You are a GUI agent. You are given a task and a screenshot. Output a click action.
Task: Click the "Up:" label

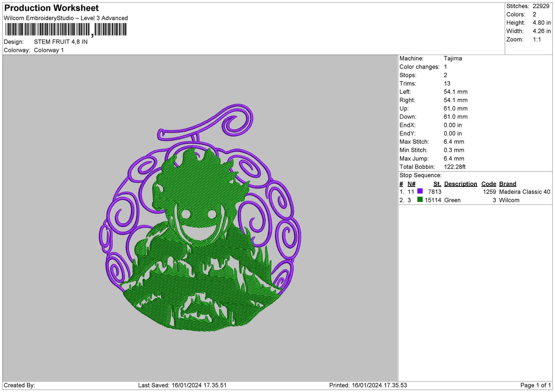tap(404, 108)
